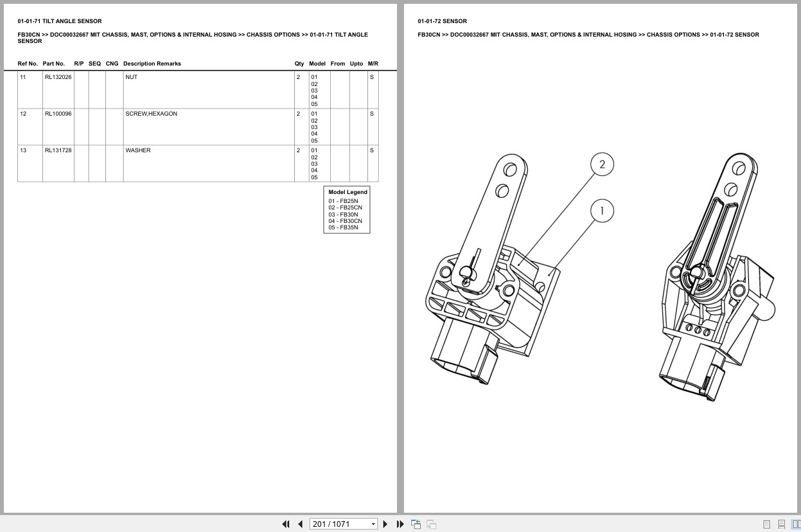Click legend entry 04 - FB30CN

point(346,221)
